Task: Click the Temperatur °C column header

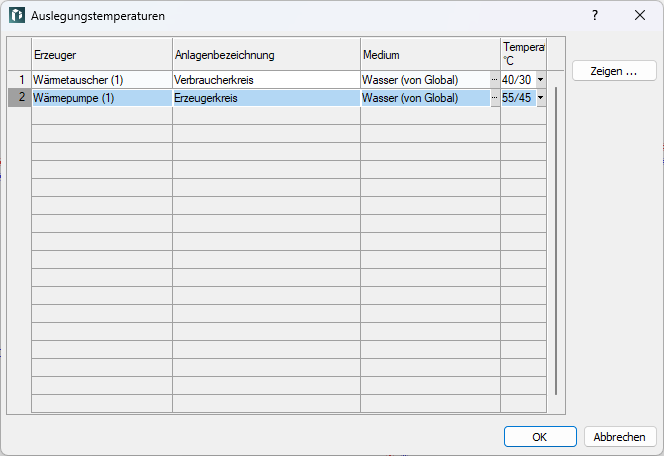Action: coord(523,54)
